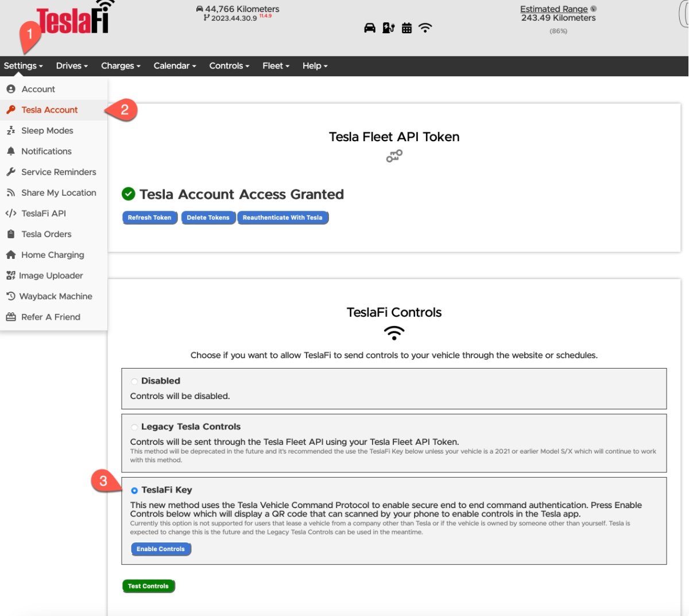This screenshot has height=616, width=689.
Task: Open the calendar icon in header
Action: pyautogui.click(x=407, y=28)
